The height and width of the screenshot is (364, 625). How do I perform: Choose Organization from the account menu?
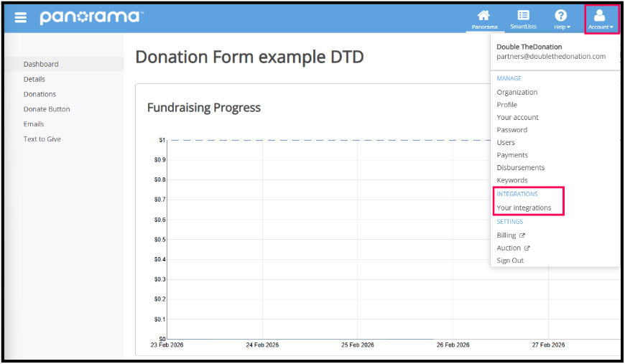click(517, 92)
